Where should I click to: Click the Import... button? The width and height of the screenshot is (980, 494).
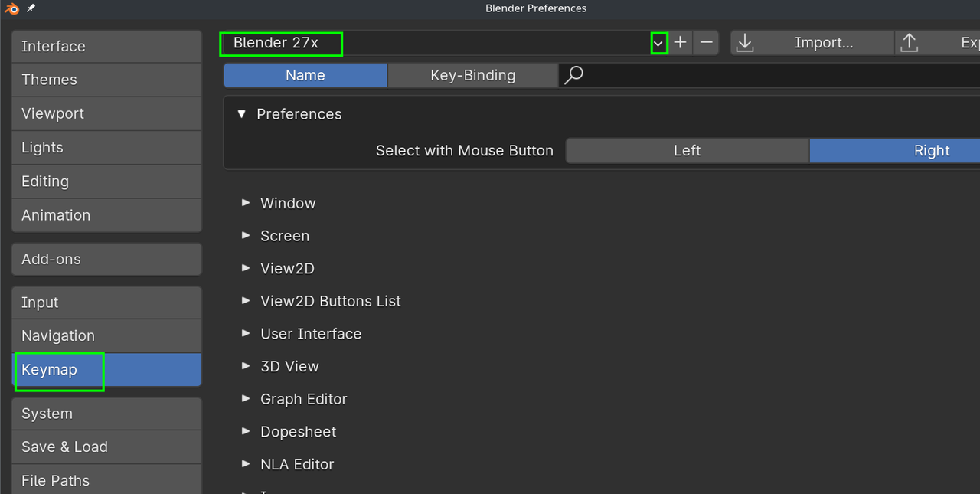coord(823,43)
